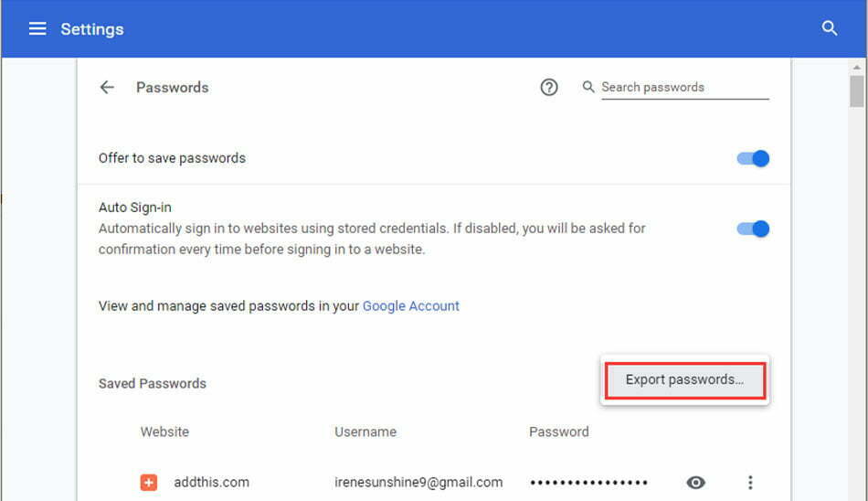The image size is (868, 501).
Task: Show the addthis.com password with eye icon
Action: pyautogui.click(x=695, y=482)
